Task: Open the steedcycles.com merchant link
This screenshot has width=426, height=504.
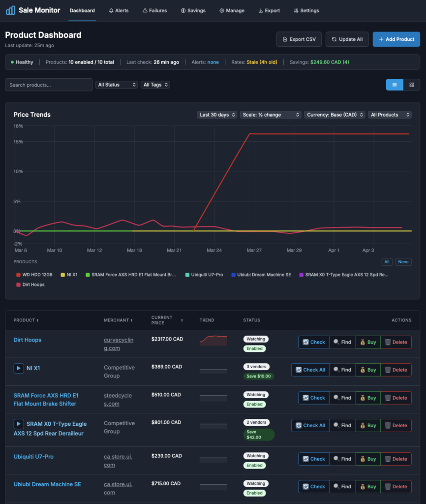Action: click(118, 399)
